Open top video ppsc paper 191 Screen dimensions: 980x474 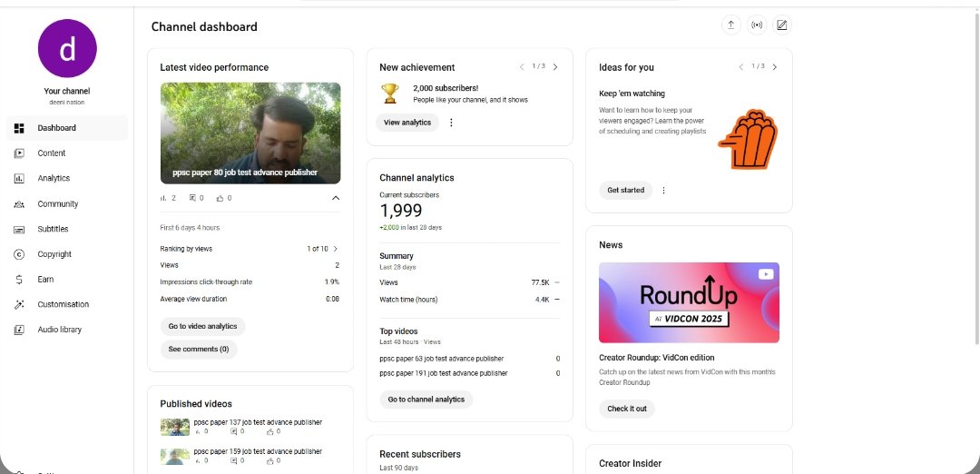tap(443, 373)
